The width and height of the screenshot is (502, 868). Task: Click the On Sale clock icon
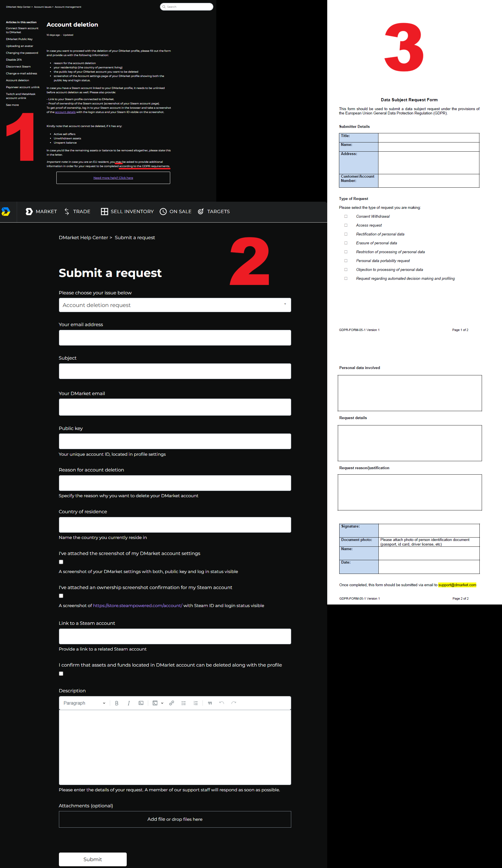click(163, 211)
